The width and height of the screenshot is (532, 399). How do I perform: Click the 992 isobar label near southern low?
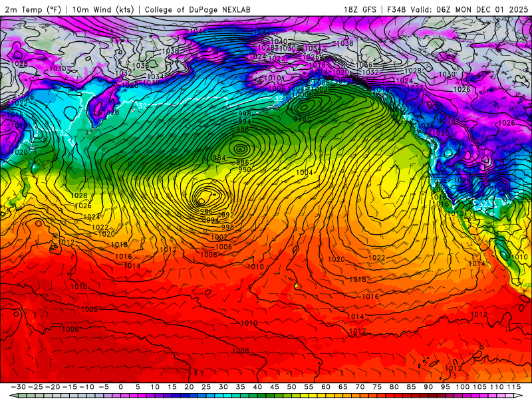coord(227,214)
